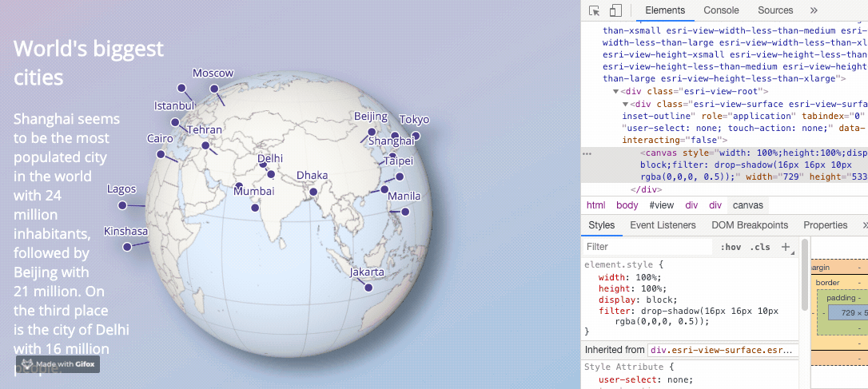
Task: Click the Dhaka city marker dot
Action: pyautogui.click(x=313, y=192)
